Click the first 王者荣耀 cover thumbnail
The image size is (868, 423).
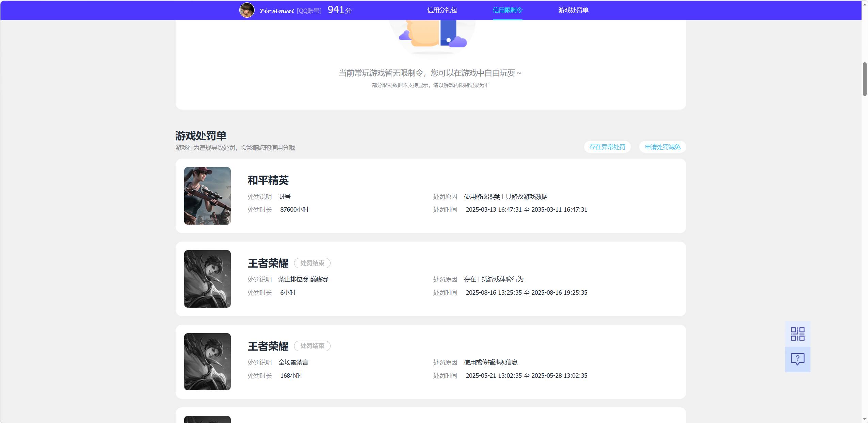point(207,279)
